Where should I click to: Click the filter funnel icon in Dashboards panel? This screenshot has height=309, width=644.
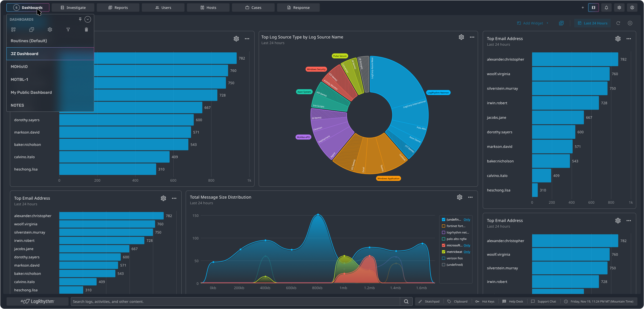click(68, 30)
